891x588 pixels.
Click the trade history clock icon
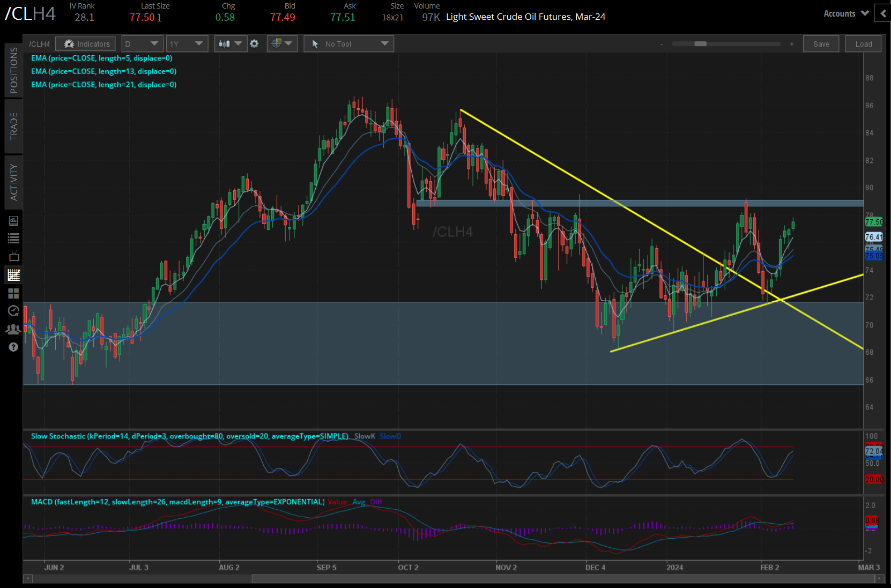(x=13, y=310)
